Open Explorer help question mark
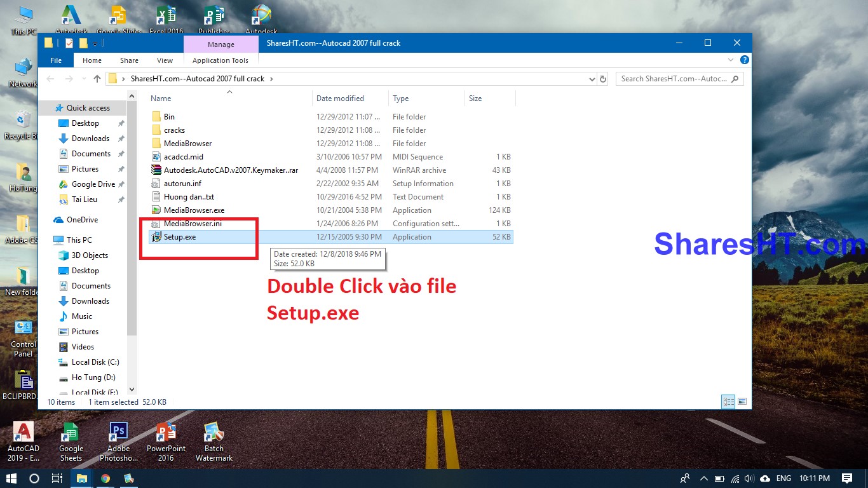Viewport: 868px width, 488px height. 744,60
